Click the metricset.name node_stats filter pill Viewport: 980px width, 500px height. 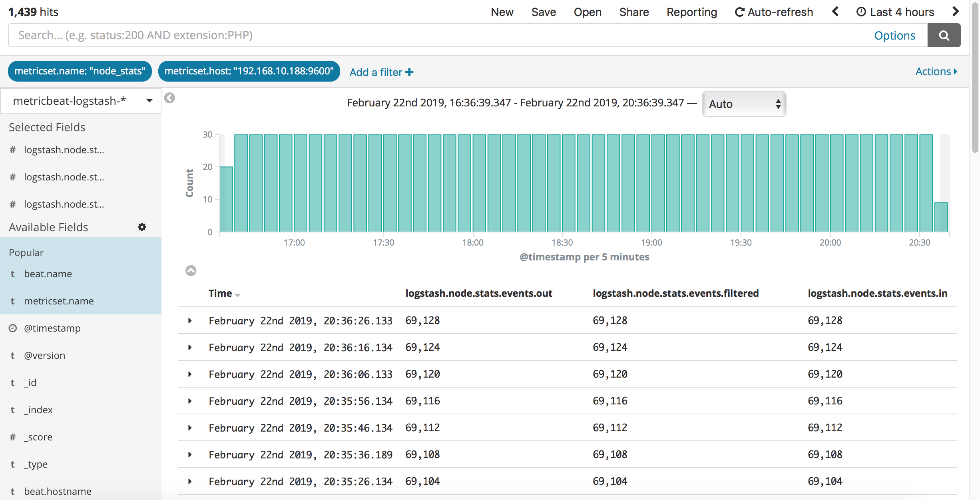[80, 71]
